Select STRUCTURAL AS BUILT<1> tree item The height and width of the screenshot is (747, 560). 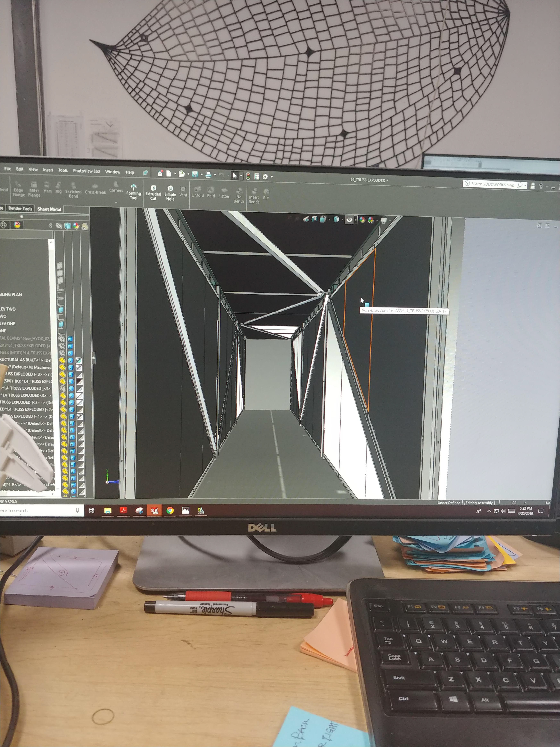click(x=26, y=360)
